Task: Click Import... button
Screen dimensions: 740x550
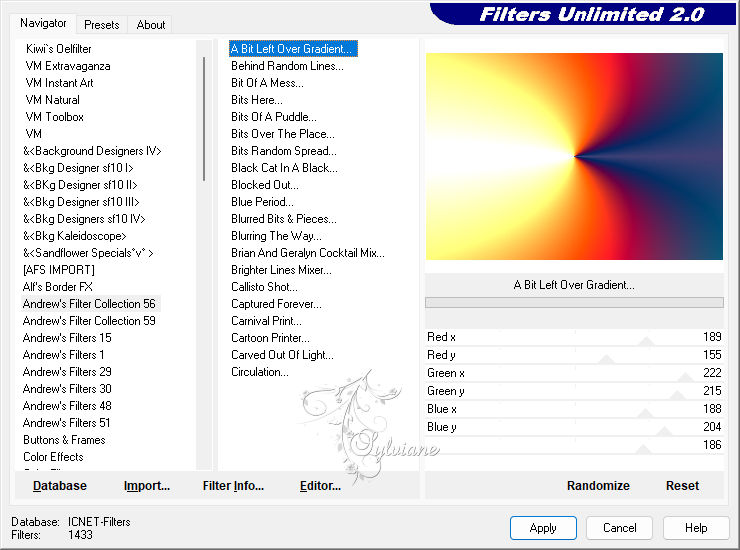Action: [x=147, y=485]
